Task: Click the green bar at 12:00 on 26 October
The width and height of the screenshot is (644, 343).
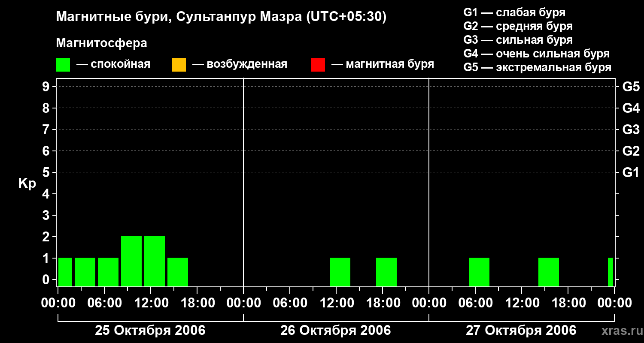Action: point(340,271)
